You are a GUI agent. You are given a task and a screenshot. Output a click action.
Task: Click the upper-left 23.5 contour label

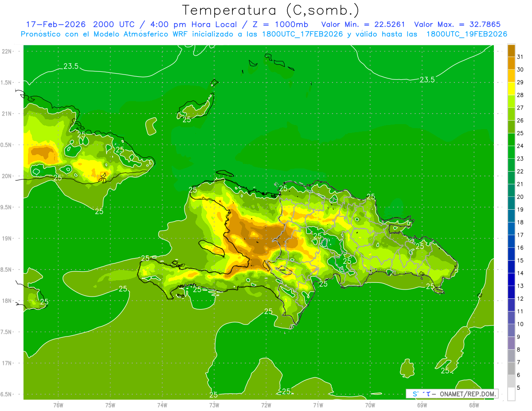(x=71, y=67)
